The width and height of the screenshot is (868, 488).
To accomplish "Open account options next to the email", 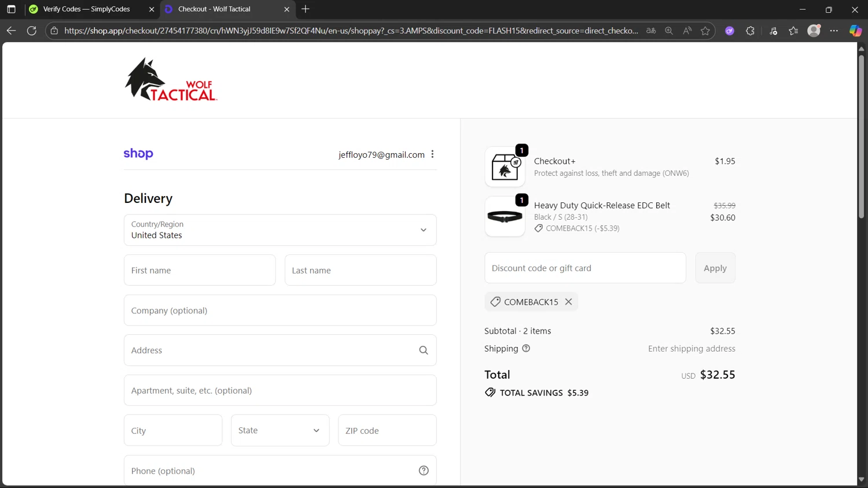I will [432, 154].
